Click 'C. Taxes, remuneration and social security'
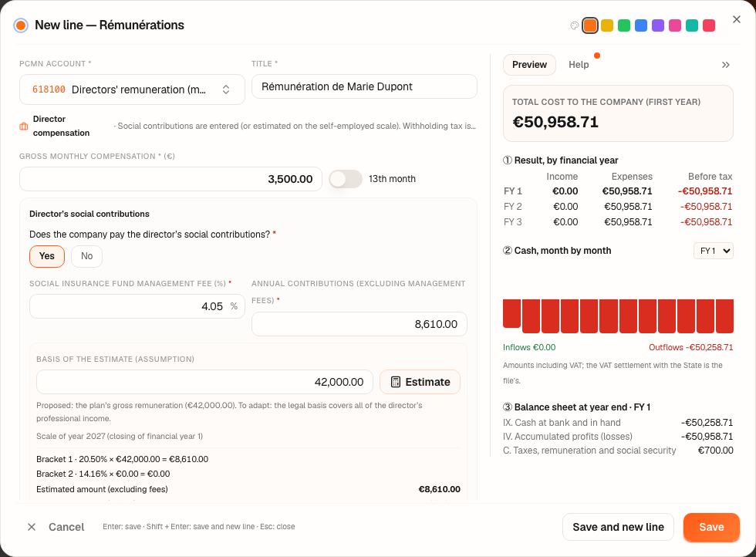Viewport: 756px width, 557px height. click(x=589, y=451)
